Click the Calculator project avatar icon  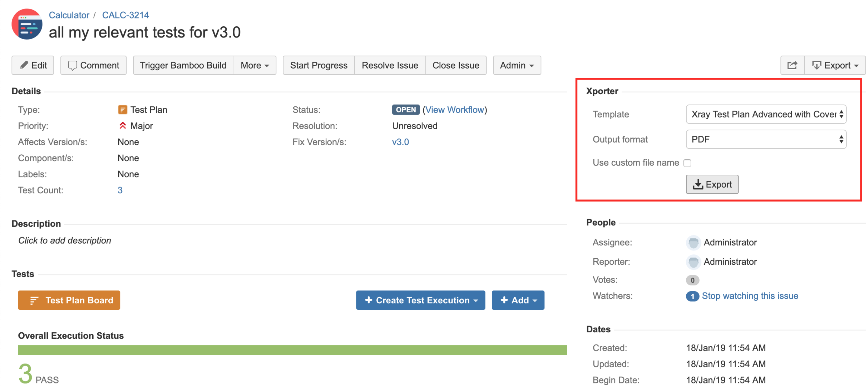27,24
